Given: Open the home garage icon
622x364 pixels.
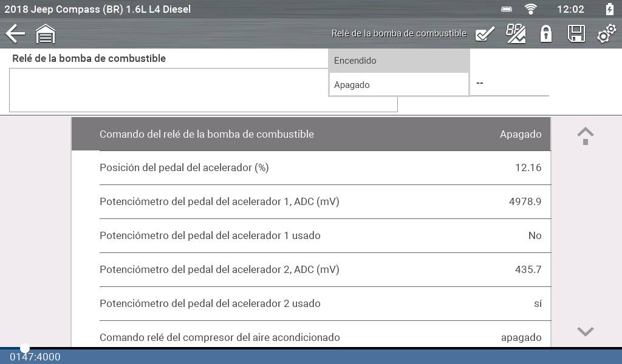Looking at the screenshot, I should [x=46, y=34].
